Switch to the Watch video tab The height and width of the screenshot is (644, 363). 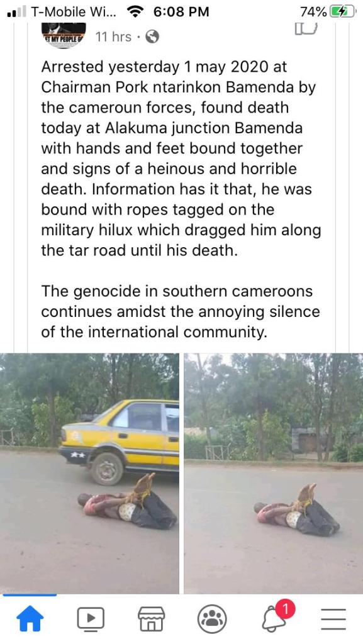pos(91,619)
